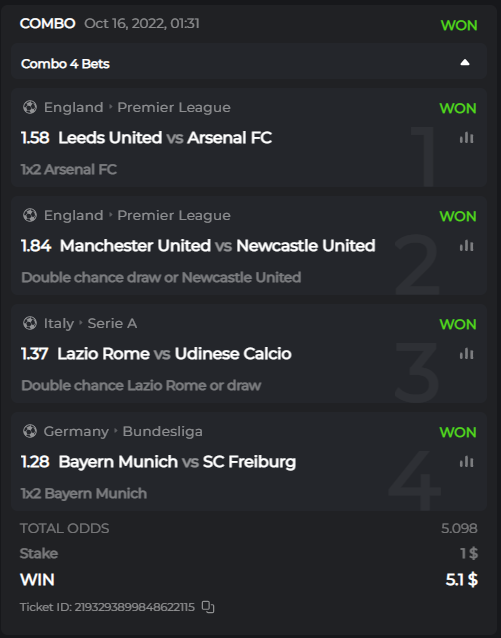
Task: Click the Total Odds 5.098 value
Action: [459, 528]
